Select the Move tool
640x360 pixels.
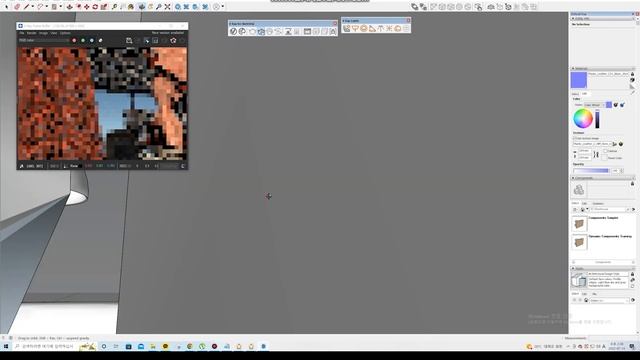click(x=87, y=7)
